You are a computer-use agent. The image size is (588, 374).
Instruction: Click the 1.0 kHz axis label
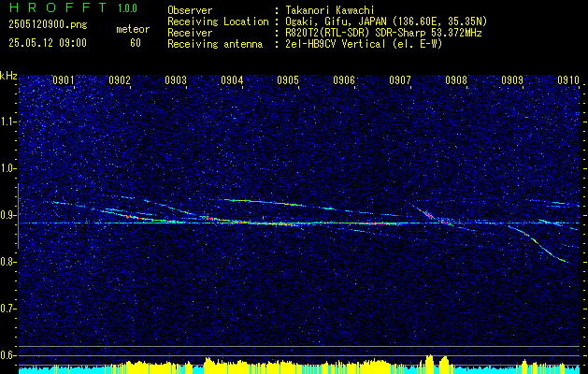8,168
